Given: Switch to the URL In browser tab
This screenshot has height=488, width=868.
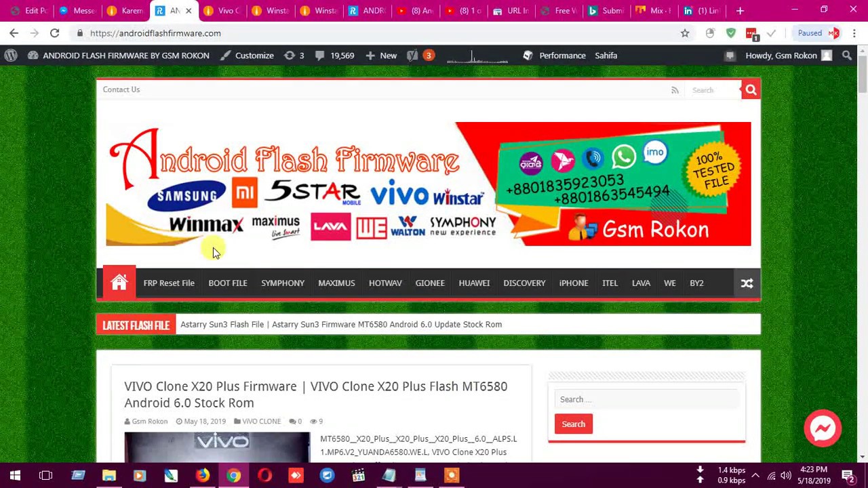Looking at the screenshot, I should [x=511, y=11].
